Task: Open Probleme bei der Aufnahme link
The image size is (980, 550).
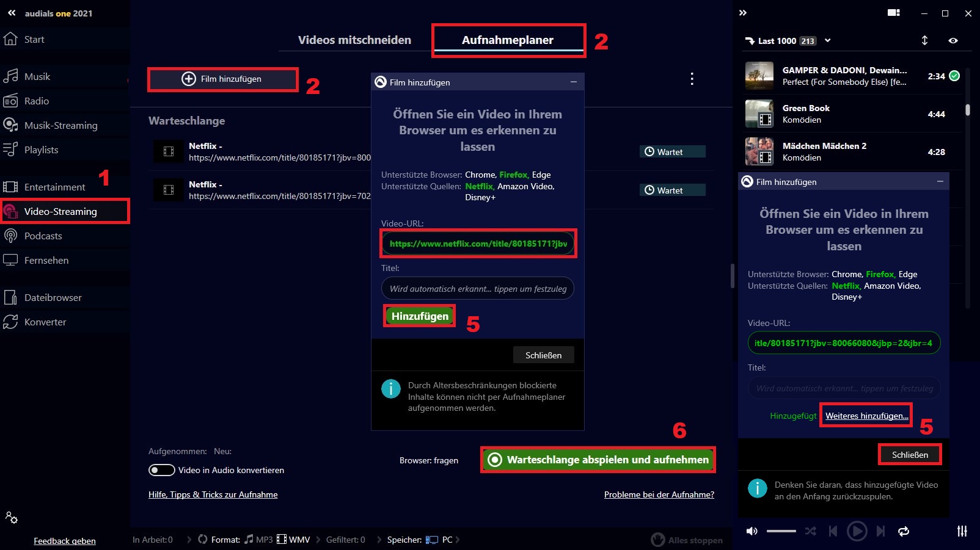Action: coord(659,494)
